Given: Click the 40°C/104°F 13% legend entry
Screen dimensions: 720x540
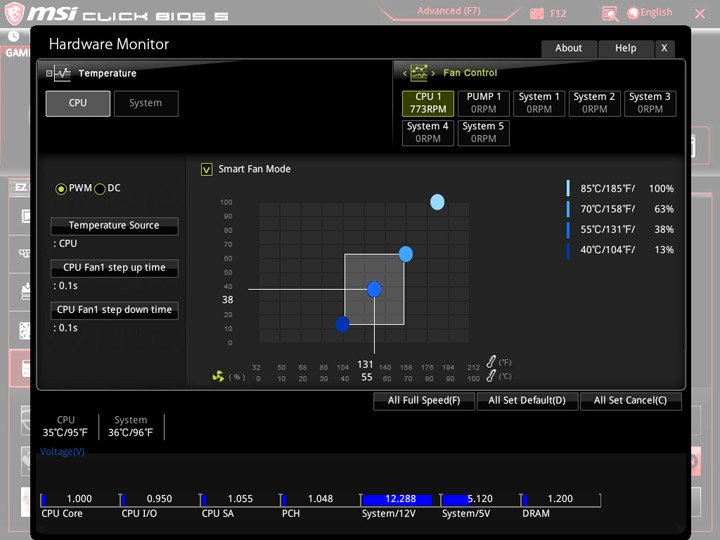Looking at the screenshot, I should 620,250.
